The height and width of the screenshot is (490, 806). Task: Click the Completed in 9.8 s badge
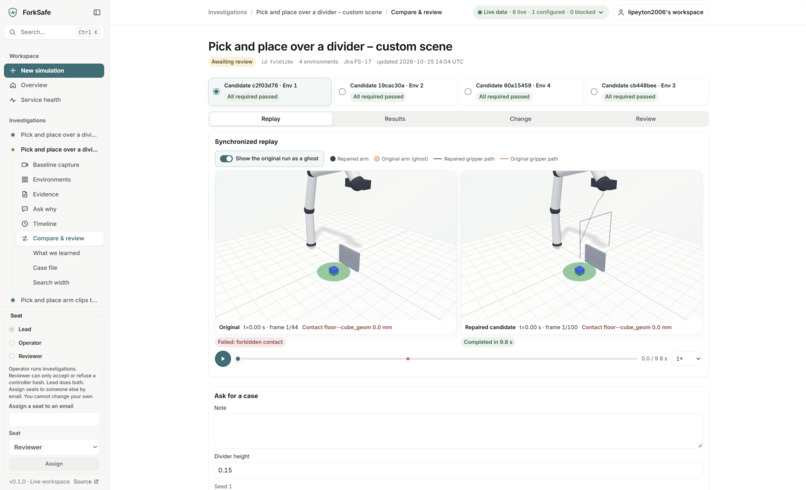tap(488, 342)
